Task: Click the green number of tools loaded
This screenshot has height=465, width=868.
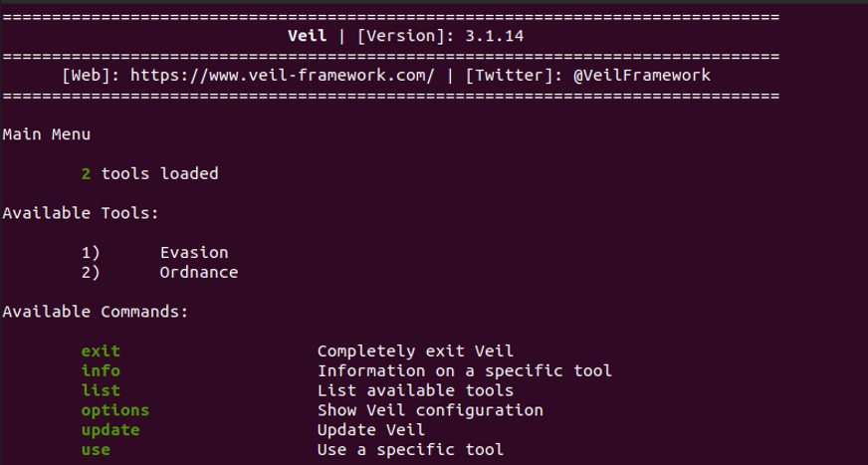Action: coord(87,173)
